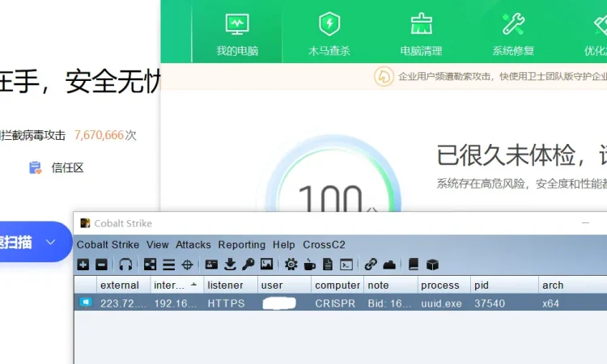Open the Cobalt Strike menu
Screen dimensions: 607x364
tap(108, 245)
